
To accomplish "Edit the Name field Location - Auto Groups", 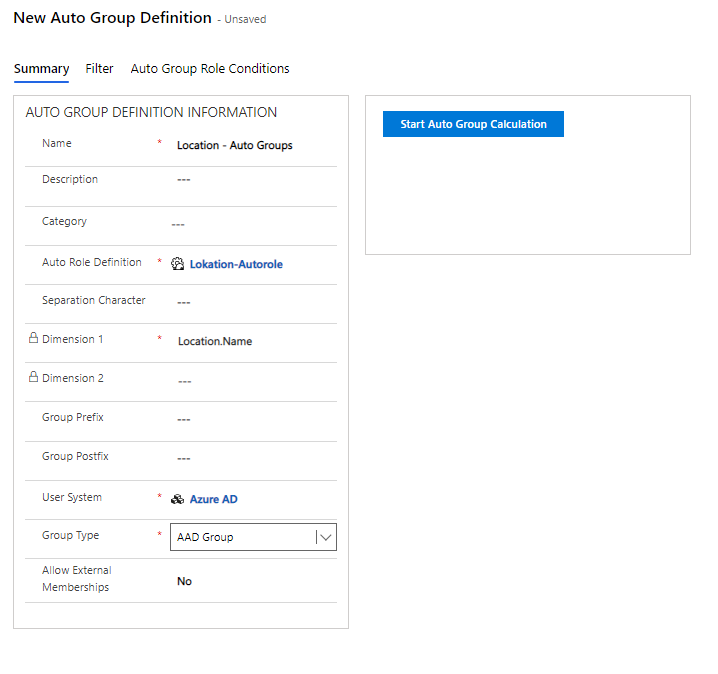I will (235, 145).
